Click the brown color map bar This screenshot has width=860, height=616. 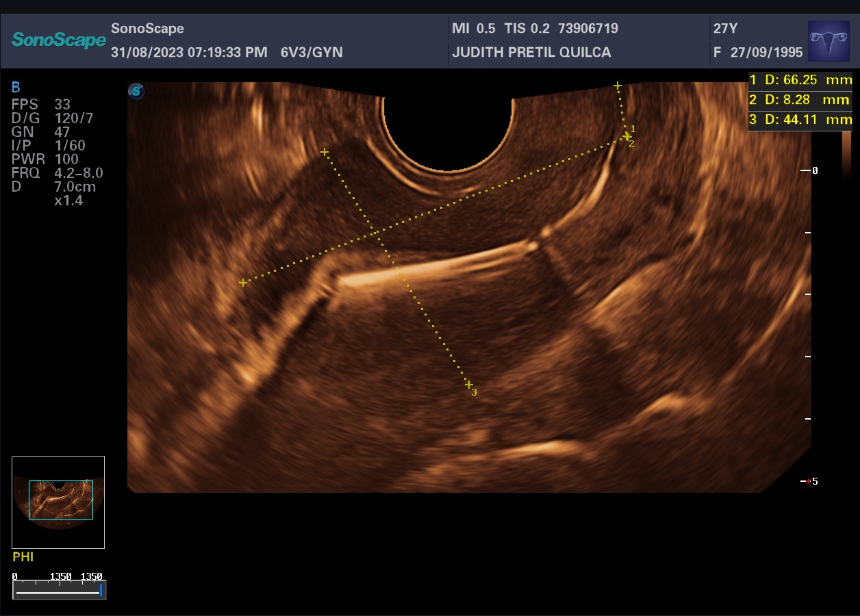(846, 155)
